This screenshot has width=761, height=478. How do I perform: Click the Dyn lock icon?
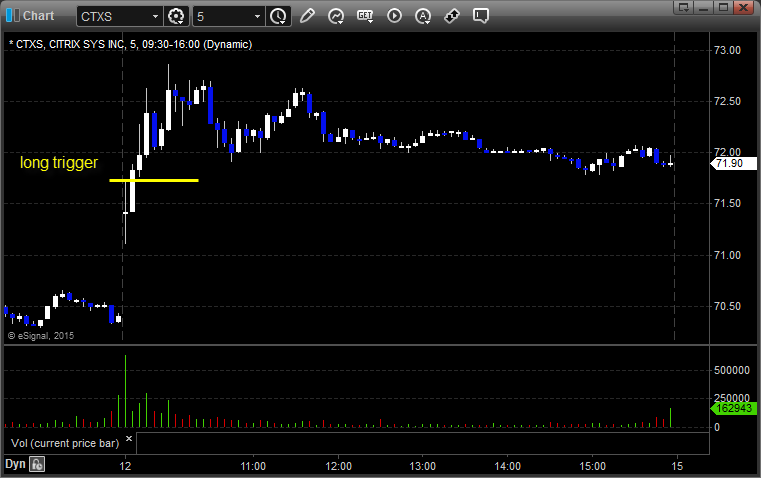37,464
